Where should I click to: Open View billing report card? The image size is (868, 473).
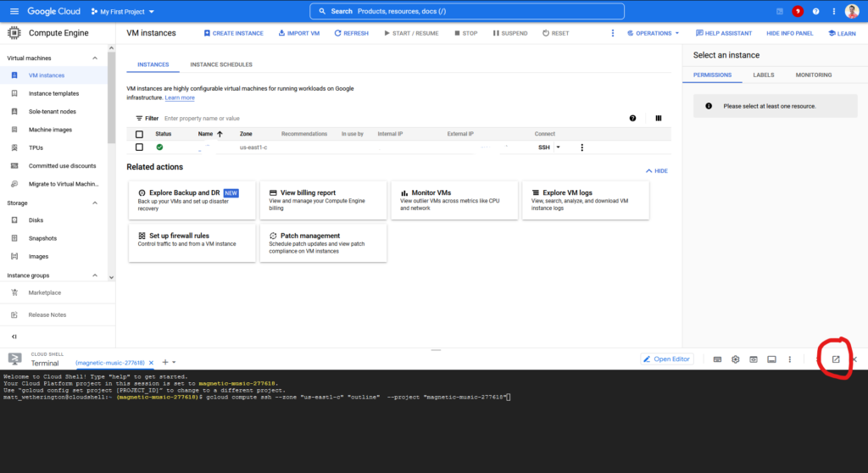click(323, 201)
